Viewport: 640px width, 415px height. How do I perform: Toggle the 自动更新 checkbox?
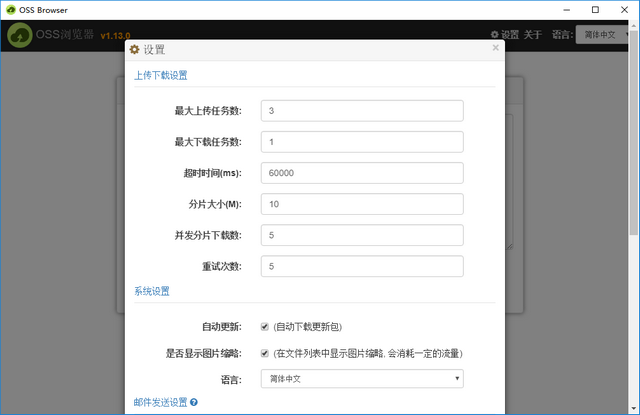click(x=264, y=326)
